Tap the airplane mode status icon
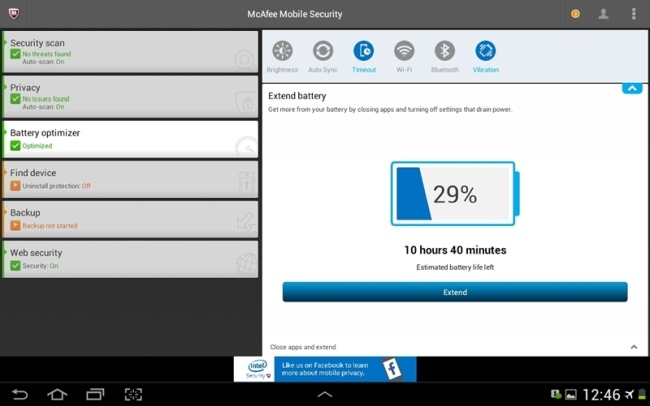650x406 pixels. (629, 394)
